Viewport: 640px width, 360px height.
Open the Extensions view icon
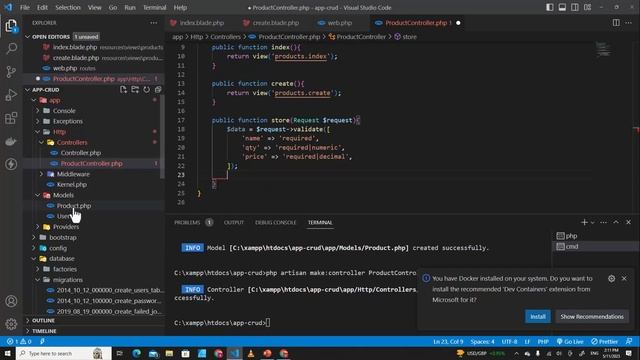pyautogui.click(x=11, y=118)
